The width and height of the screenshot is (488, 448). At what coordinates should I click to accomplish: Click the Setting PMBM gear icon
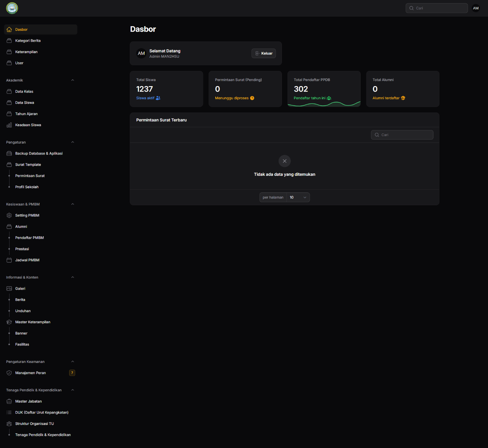(x=9, y=215)
